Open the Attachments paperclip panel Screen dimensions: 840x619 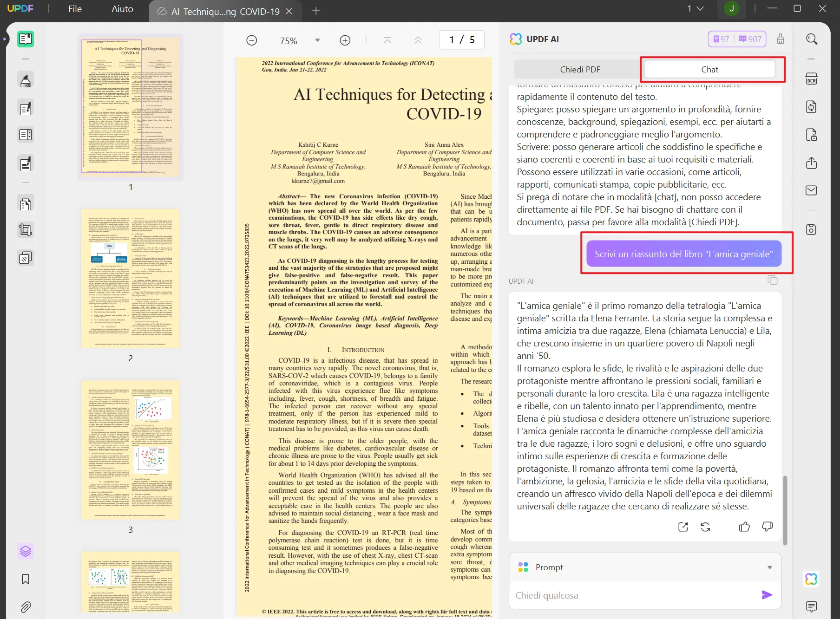26,606
